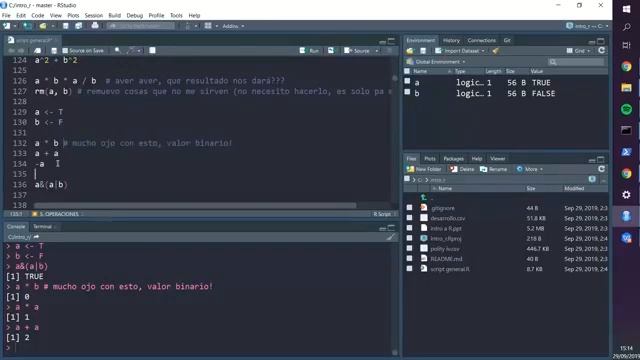Open the Tools menu
640x360 pixels.
point(176,16)
